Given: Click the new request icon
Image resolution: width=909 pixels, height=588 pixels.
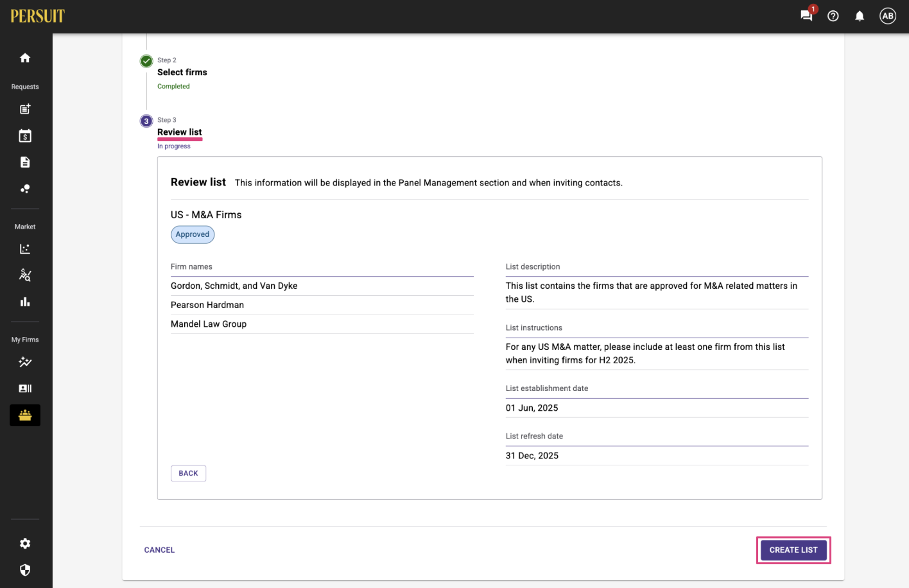Looking at the screenshot, I should (x=25, y=109).
